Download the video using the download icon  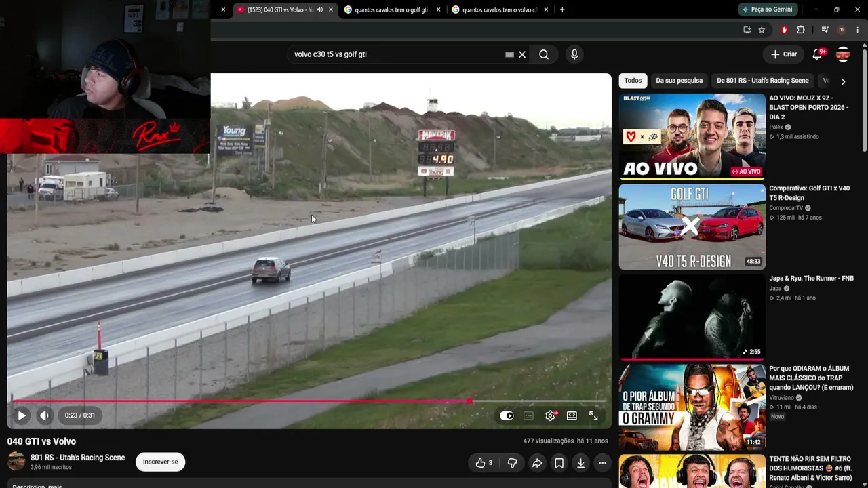point(580,463)
